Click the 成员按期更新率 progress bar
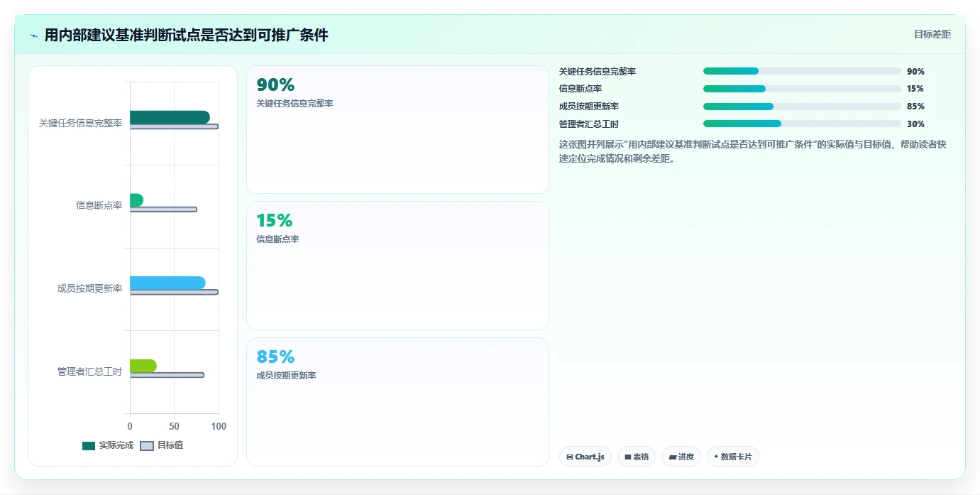 802,107
